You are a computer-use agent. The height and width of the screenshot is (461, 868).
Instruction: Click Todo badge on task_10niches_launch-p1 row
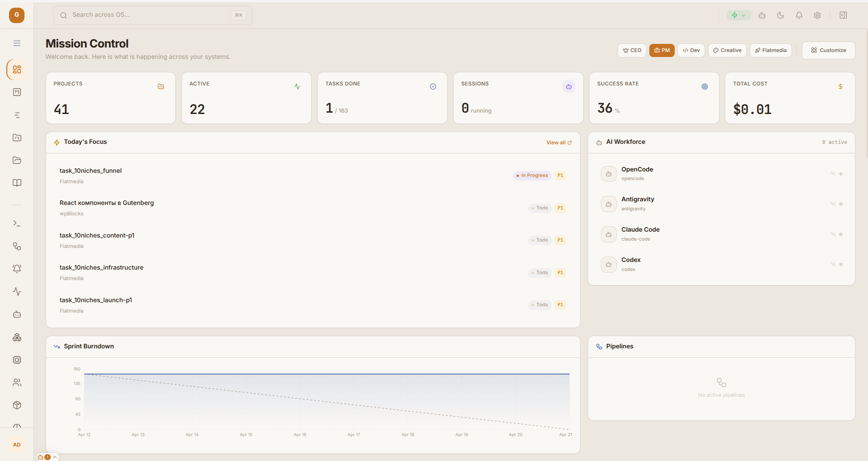(540, 305)
